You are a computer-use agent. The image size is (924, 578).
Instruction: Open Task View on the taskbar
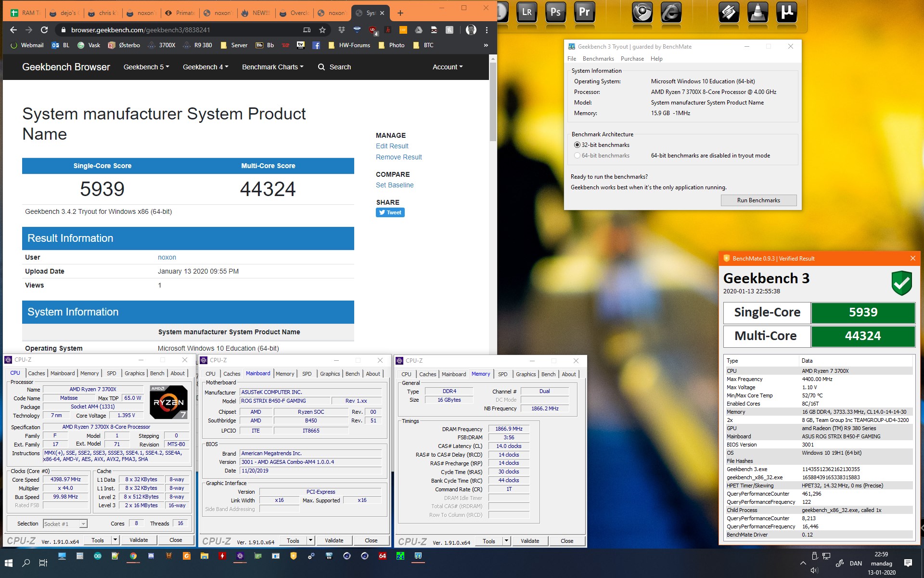pyautogui.click(x=43, y=563)
